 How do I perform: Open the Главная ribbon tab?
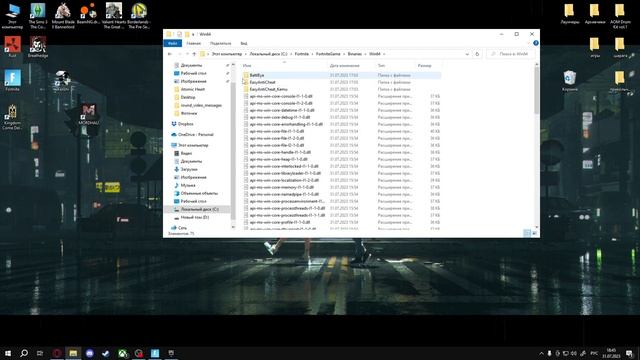click(193, 43)
